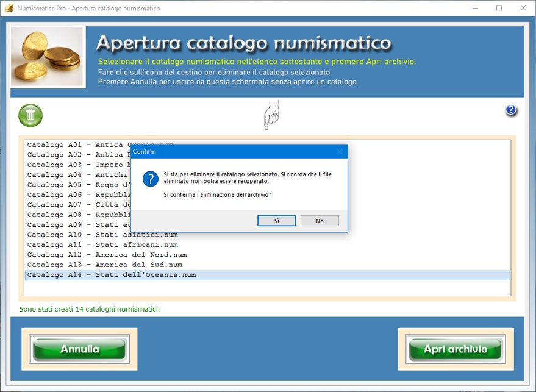Click the green trash bin delete icon
Screen dimensions: 536x392
tap(30, 115)
